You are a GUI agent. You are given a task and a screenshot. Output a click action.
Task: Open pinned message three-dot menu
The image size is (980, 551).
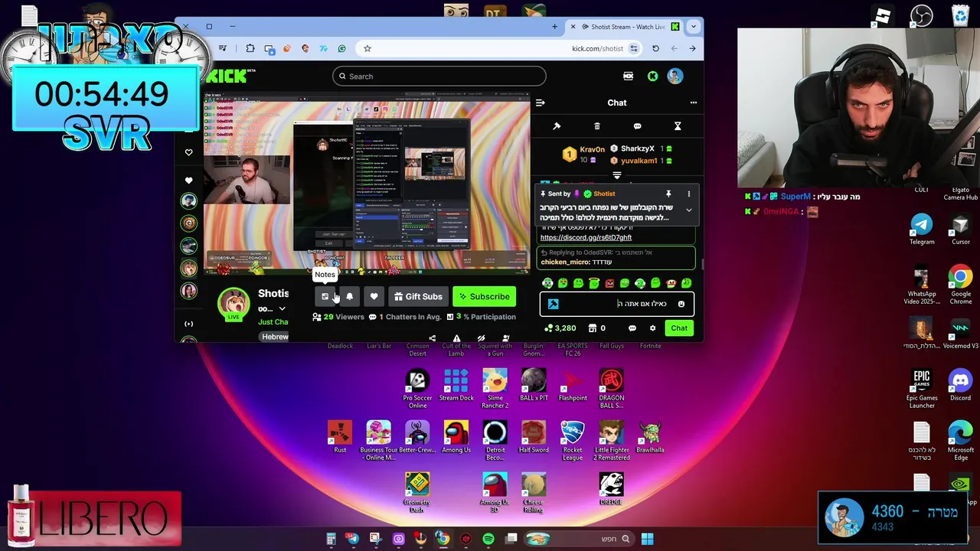688,194
